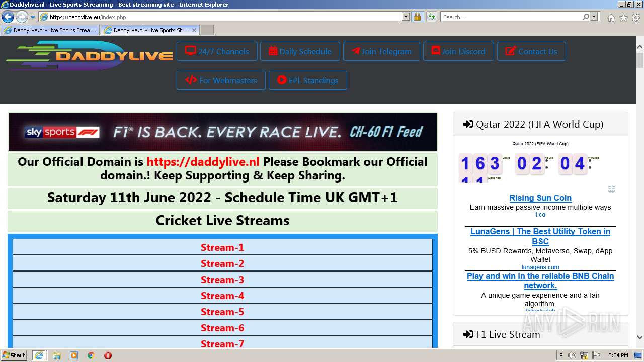This screenshot has width=644, height=362.
Task: Open the Stream-5 cricket link
Action: coord(222,312)
